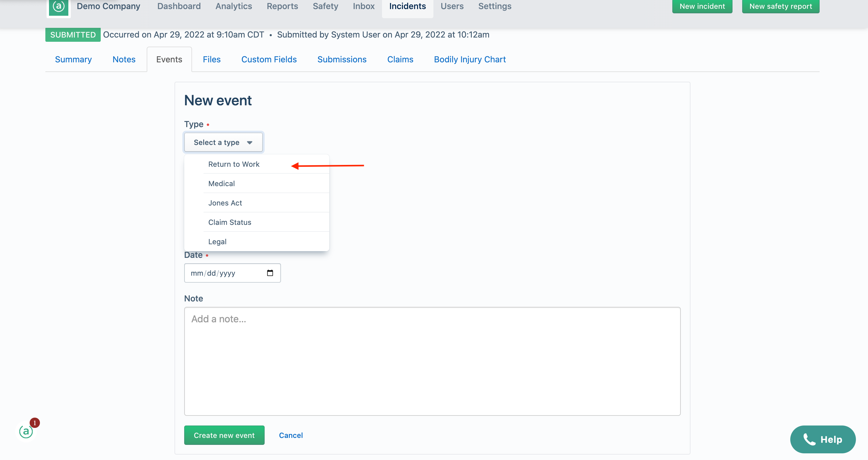Open the Bodily Injury Chart tab
The image size is (868, 460).
pos(470,59)
